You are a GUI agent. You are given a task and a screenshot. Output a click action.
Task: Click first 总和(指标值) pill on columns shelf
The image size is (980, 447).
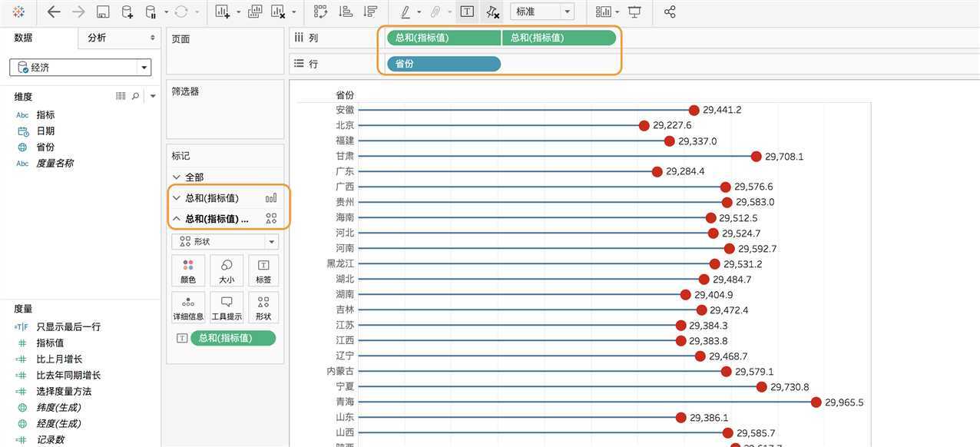click(x=444, y=38)
